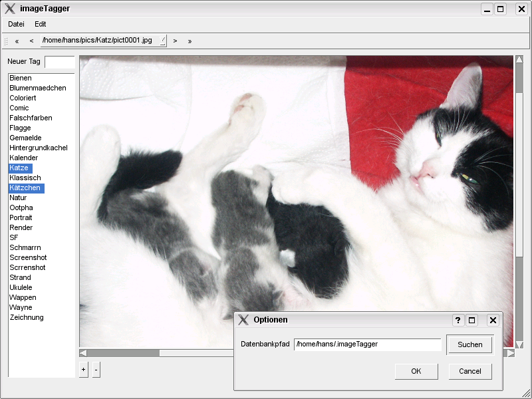The width and height of the screenshot is (532, 399).
Task: Zoom into the photo with the + icon
Action: tap(82, 369)
